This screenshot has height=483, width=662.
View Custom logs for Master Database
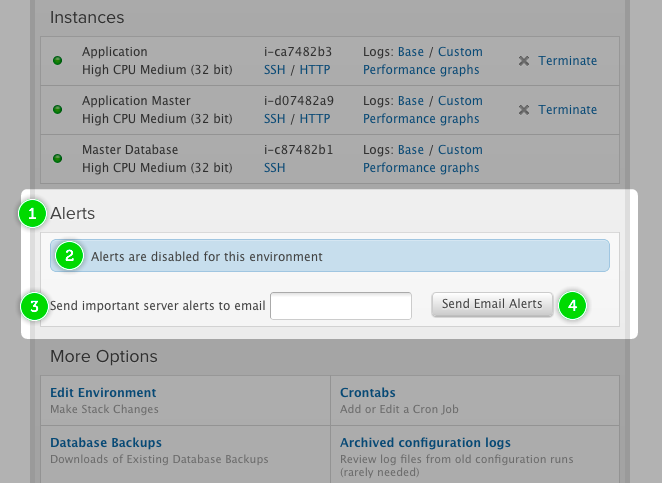click(460, 150)
